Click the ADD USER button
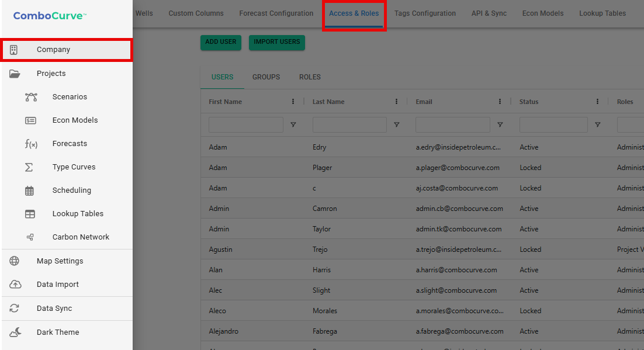644x350 pixels. [220, 42]
